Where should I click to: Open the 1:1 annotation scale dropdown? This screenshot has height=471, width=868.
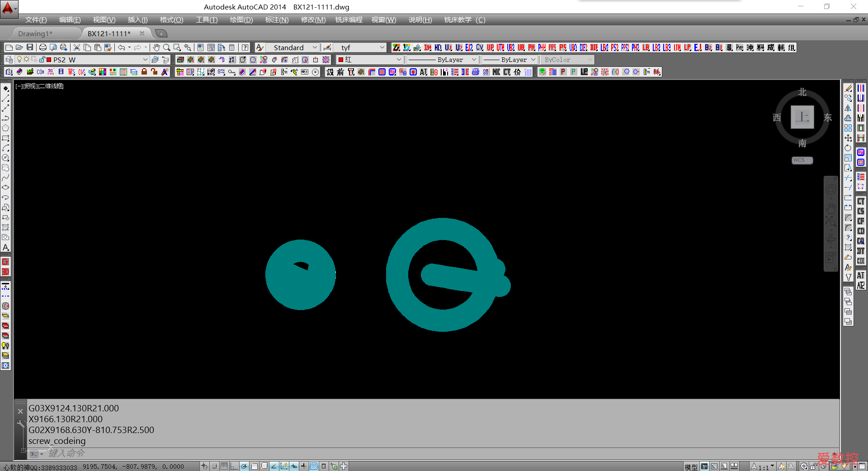tap(763, 466)
